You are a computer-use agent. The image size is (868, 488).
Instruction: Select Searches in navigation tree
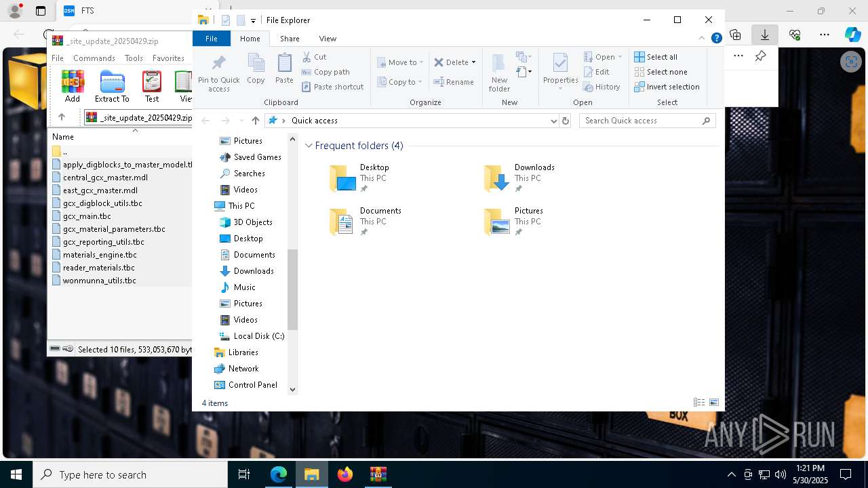coord(241,174)
